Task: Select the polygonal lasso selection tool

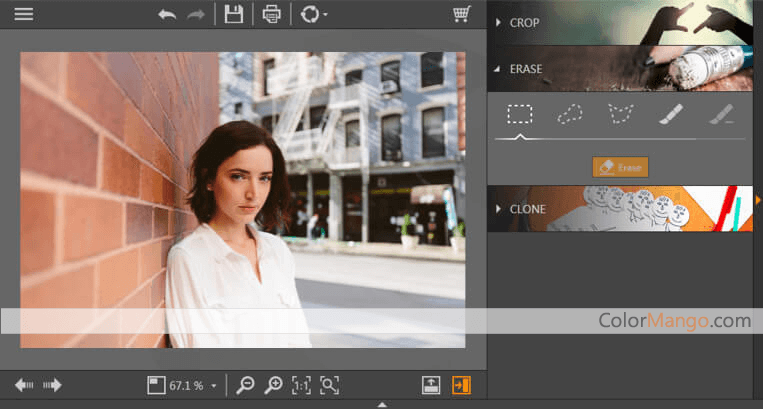Action: (x=621, y=115)
